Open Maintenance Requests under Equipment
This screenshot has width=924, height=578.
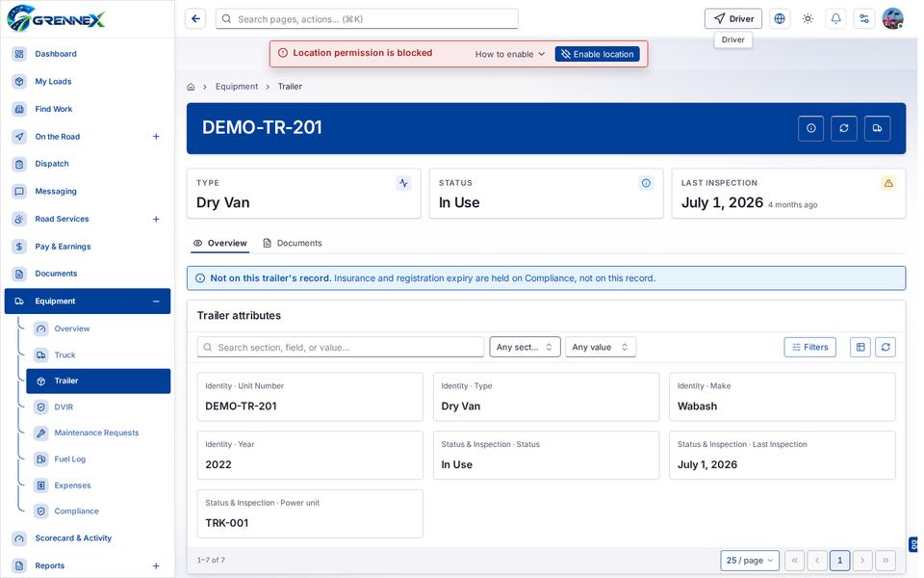point(98,433)
